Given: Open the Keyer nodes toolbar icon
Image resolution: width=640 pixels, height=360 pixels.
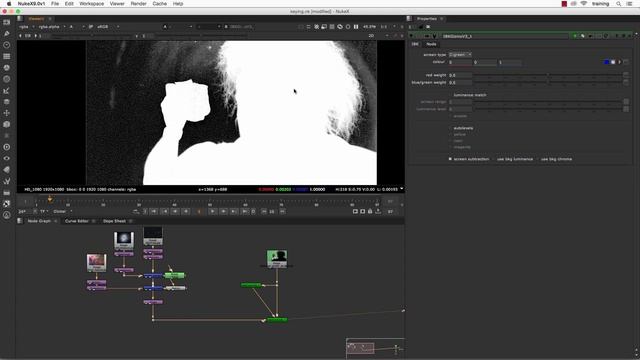Looking at the screenshot, I should pos(7,91).
